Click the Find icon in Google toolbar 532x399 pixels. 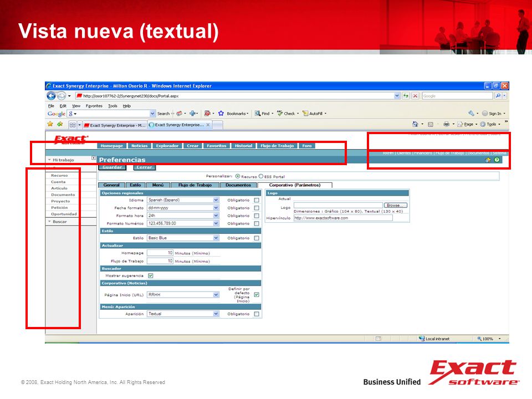pyautogui.click(x=258, y=113)
